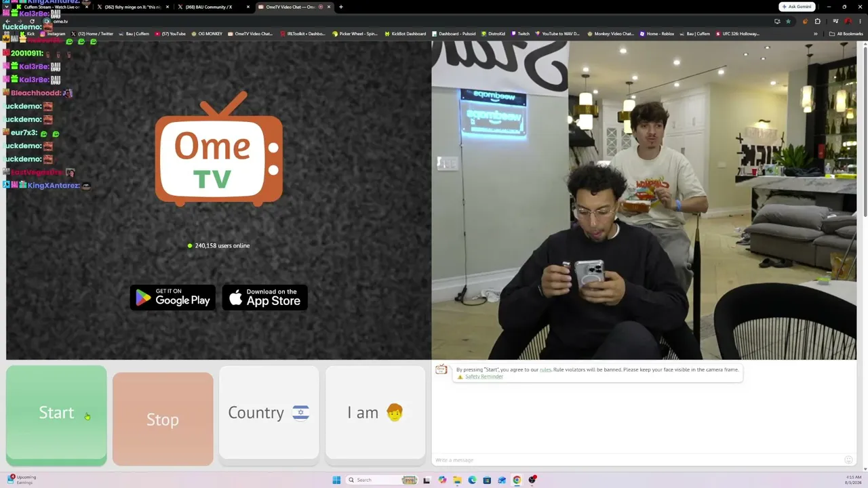
Task: Click the OmeTV logo
Action: (219, 149)
